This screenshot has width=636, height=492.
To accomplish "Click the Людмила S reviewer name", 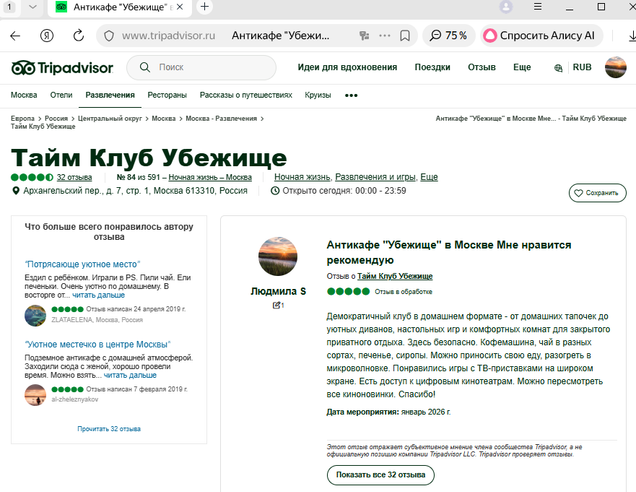I will pos(278,291).
